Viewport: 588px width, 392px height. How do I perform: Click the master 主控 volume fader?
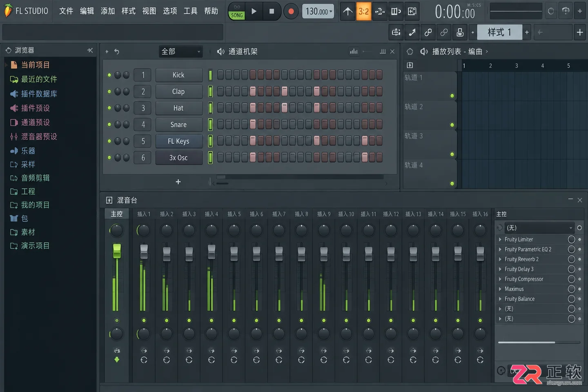coord(117,251)
